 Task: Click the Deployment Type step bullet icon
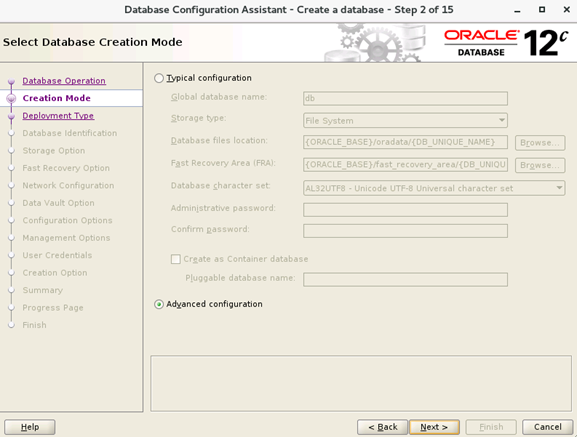point(11,116)
